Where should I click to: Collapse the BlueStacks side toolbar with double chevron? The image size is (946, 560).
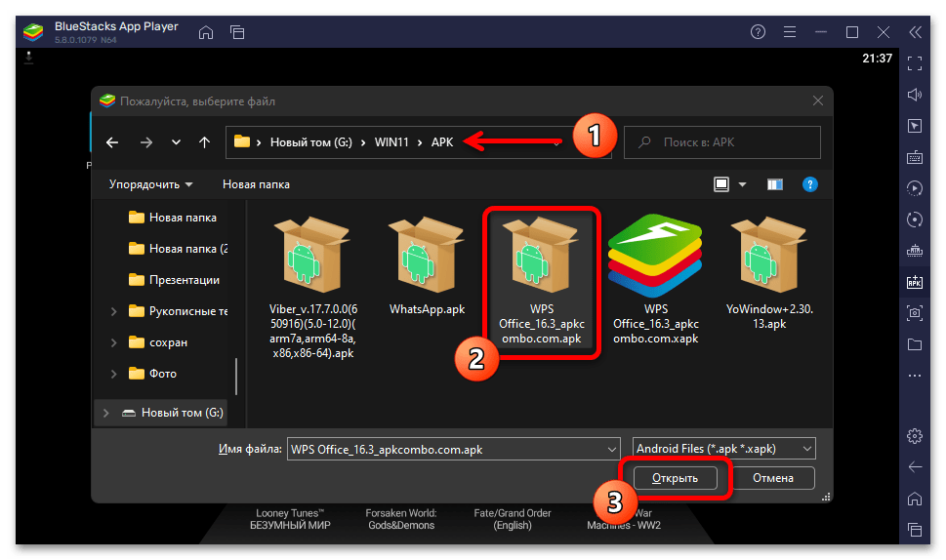click(x=915, y=32)
